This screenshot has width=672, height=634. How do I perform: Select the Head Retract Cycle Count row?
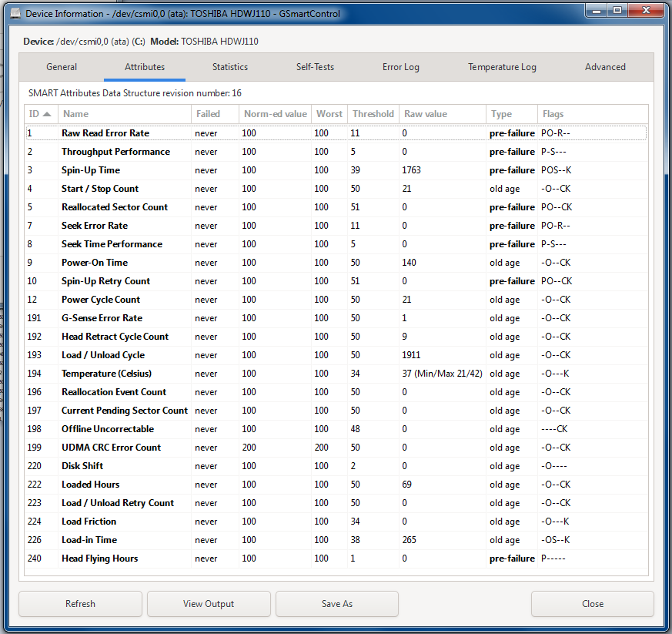tap(336, 337)
